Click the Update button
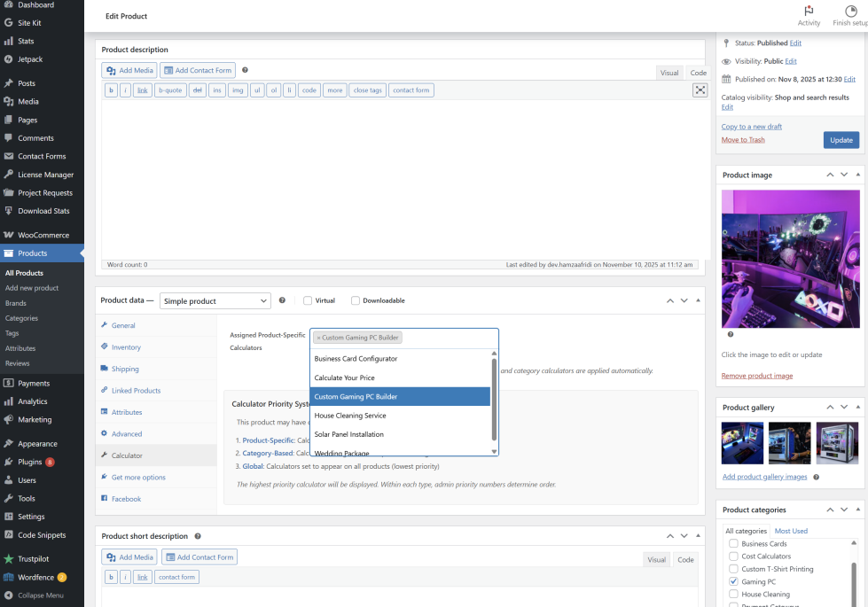 coord(841,140)
